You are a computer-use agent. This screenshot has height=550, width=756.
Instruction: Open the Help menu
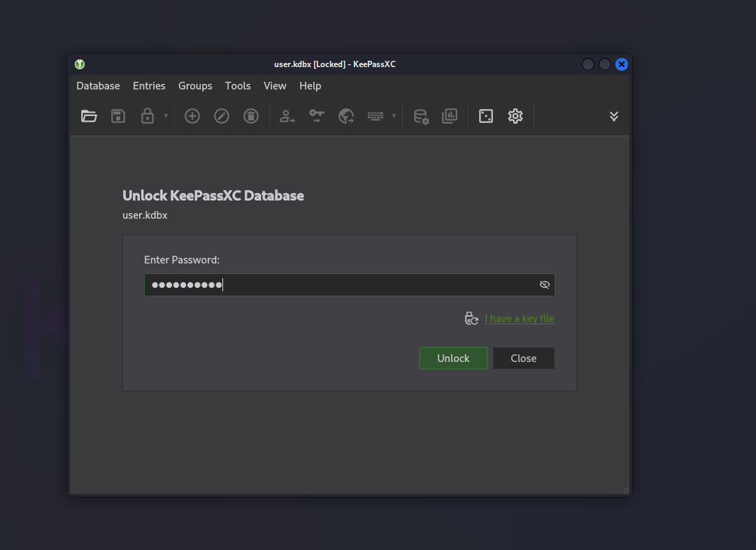coord(310,86)
